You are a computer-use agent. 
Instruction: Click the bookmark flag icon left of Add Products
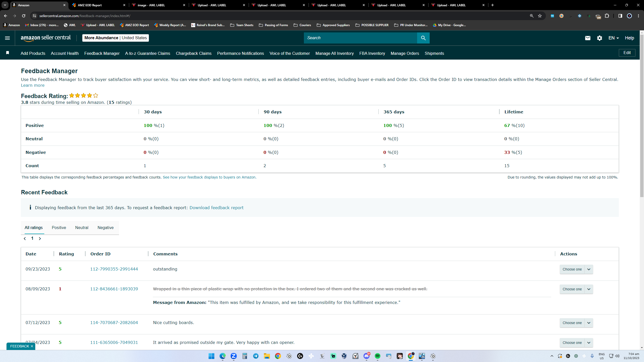pyautogui.click(x=8, y=53)
